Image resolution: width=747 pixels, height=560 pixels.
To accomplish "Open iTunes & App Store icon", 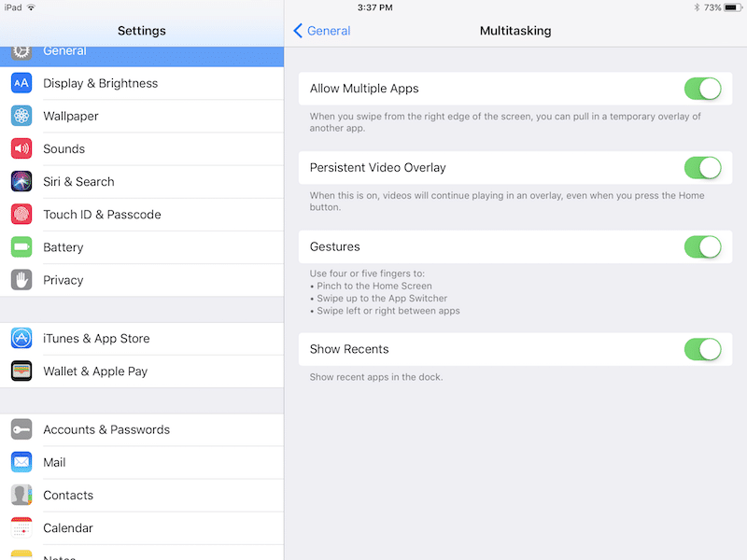I will pos(21,339).
